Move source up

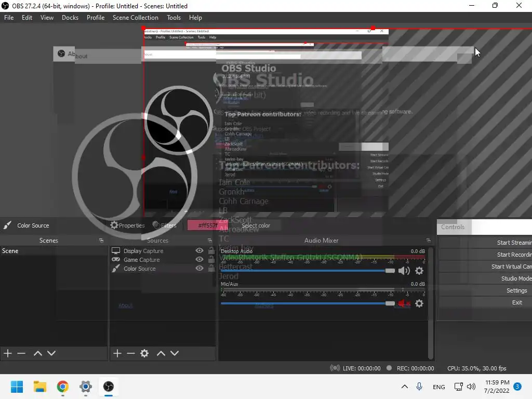tap(161, 353)
